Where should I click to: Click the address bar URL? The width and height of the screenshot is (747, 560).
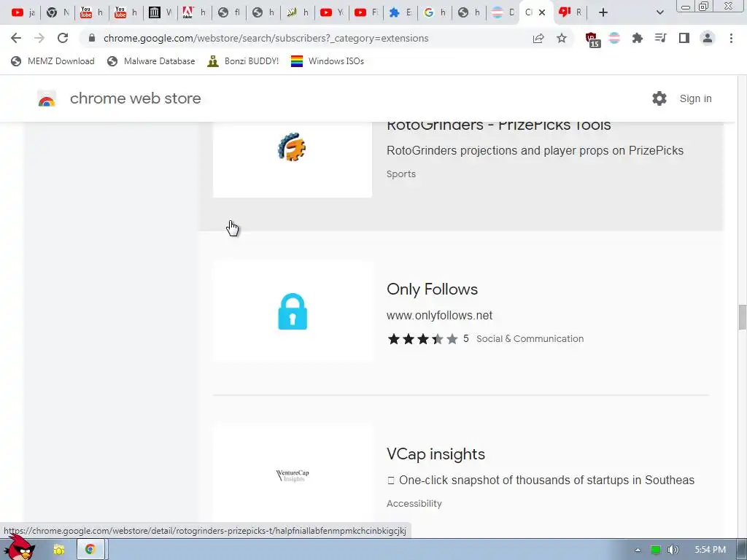tap(266, 38)
